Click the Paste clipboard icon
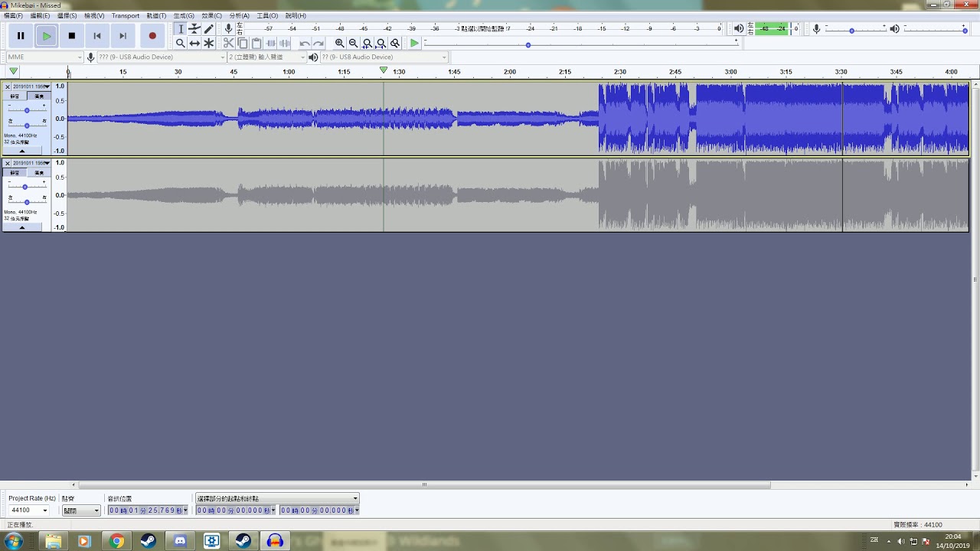Image resolution: width=980 pixels, height=551 pixels. 256,44
